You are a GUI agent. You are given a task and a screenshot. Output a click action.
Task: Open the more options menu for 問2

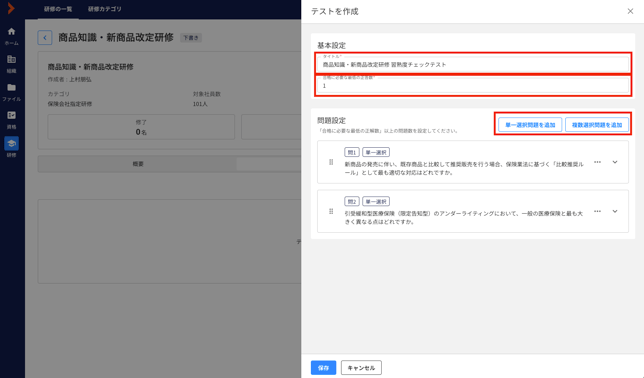(597, 211)
